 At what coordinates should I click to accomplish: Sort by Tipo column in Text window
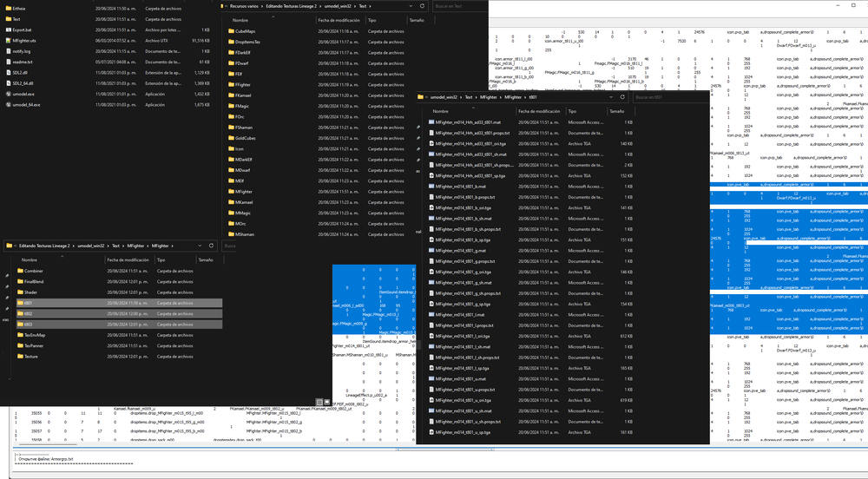coord(372,19)
